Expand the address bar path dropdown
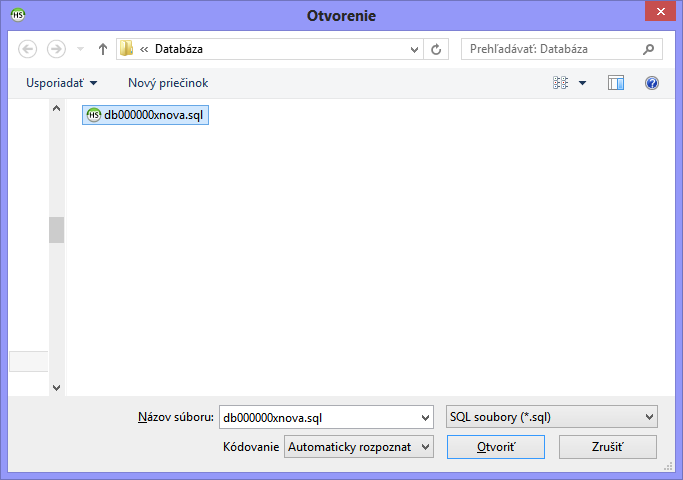The image size is (683, 480). tap(414, 49)
